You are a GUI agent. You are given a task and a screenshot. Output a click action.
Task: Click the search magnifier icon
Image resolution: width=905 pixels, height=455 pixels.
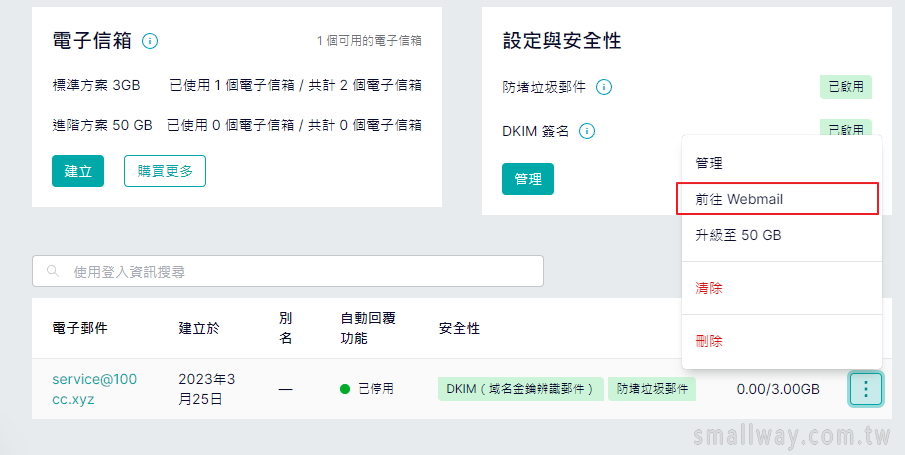point(53,271)
